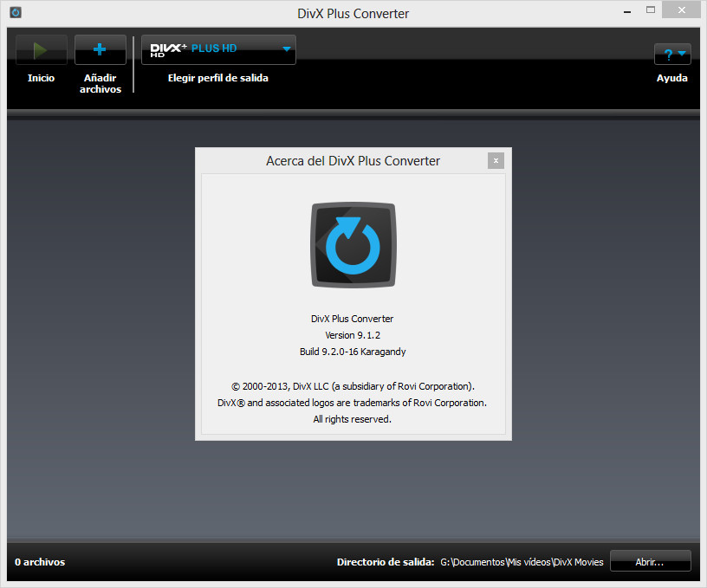Click the output directory path G:\Documentos\Mis vídeos\DivX Movies

pos(522,562)
